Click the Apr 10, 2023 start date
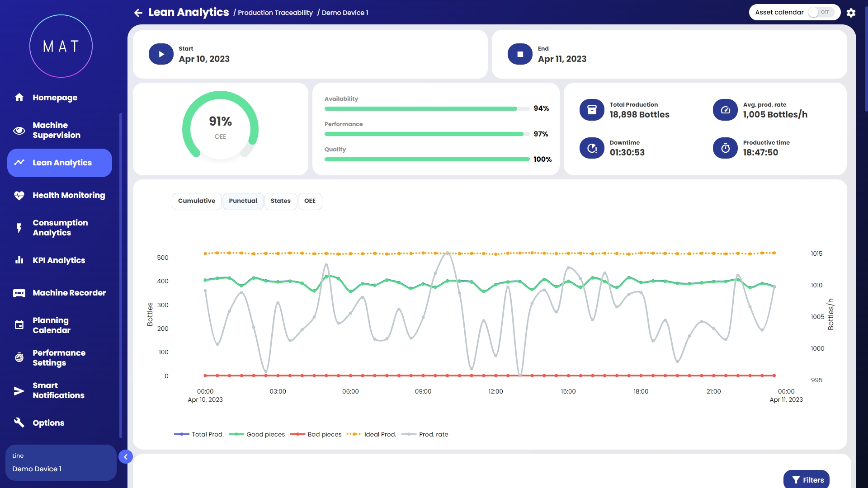868x488 pixels. [204, 59]
